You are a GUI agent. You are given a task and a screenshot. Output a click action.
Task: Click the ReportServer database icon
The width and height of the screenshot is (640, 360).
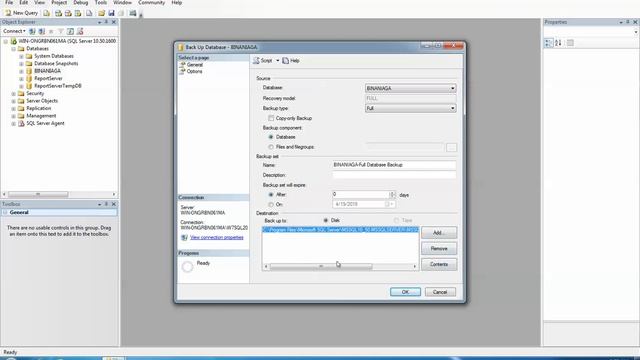(29, 78)
